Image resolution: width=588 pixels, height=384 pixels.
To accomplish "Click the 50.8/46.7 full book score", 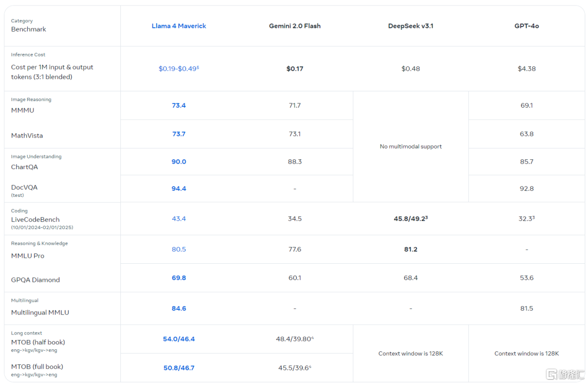I will click(x=179, y=368).
